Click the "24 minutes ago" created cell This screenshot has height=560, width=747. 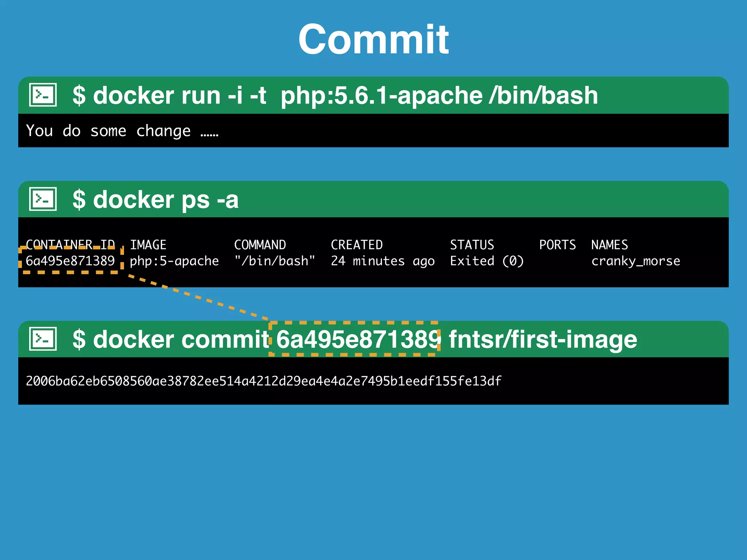[x=383, y=261]
